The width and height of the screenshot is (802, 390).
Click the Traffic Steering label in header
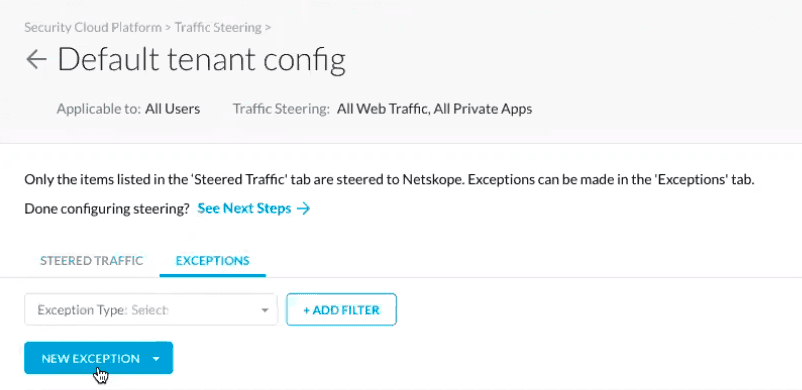click(281, 109)
